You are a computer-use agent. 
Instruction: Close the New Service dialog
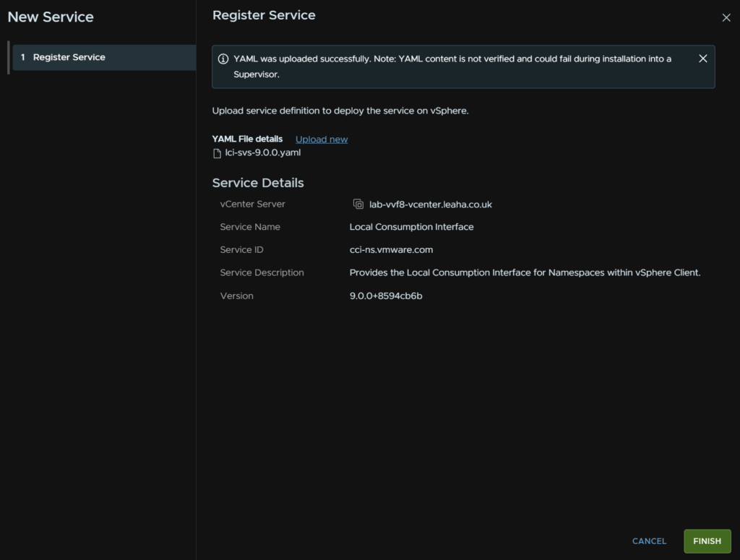click(726, 18)
